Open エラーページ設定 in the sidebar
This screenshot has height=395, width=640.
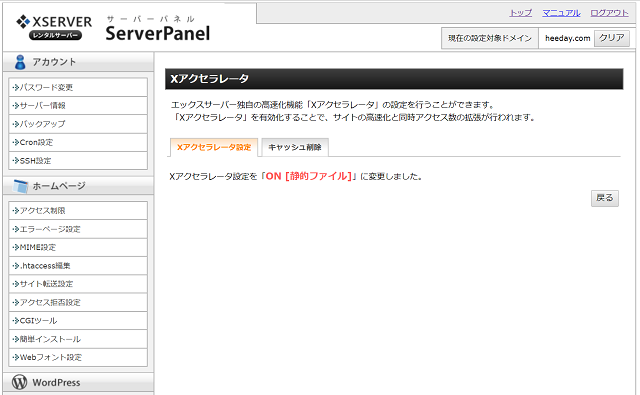78,229
